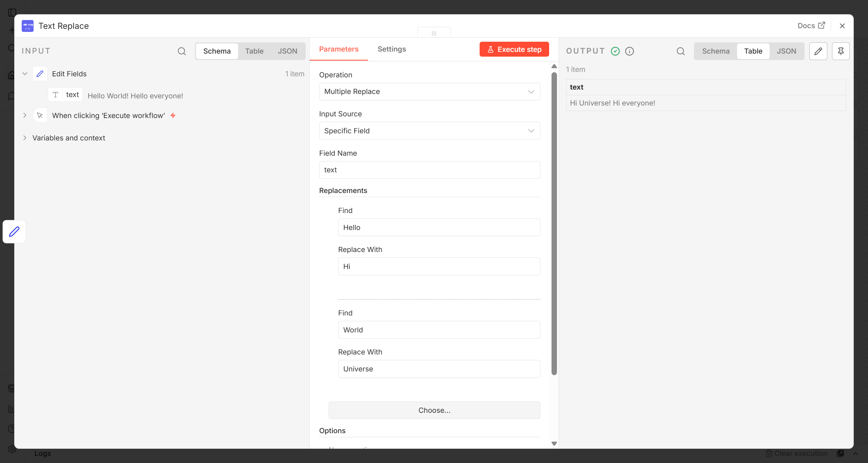Pin the output data
Screen dimensions: 868x463
tap(841, 51)
